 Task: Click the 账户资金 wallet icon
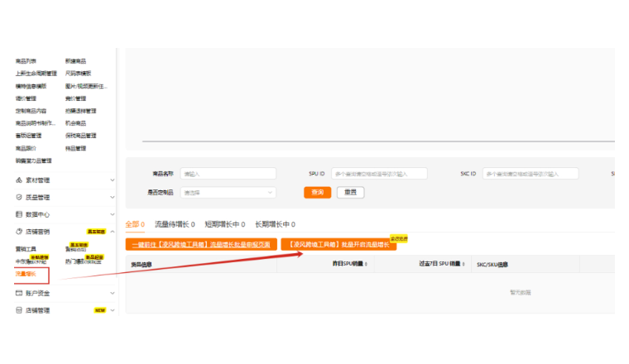pos(19,293)
